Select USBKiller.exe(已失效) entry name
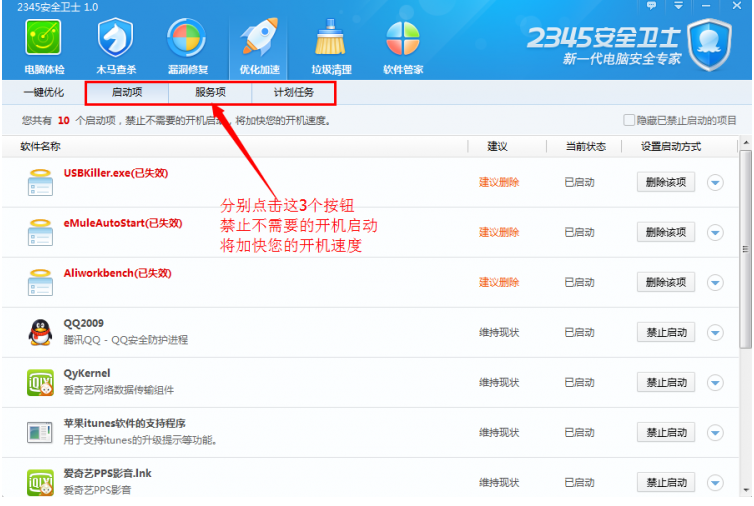Viewport: 754px width, 506px height. click(116, 173)
